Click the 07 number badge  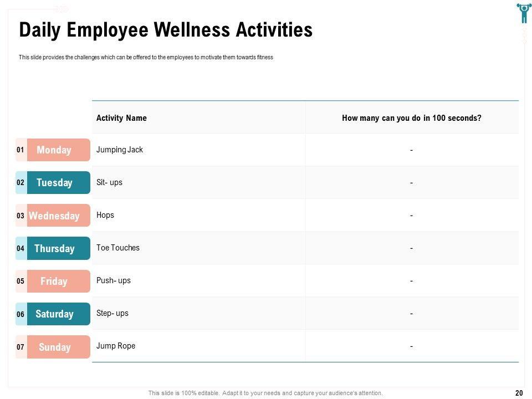[21, 347]
